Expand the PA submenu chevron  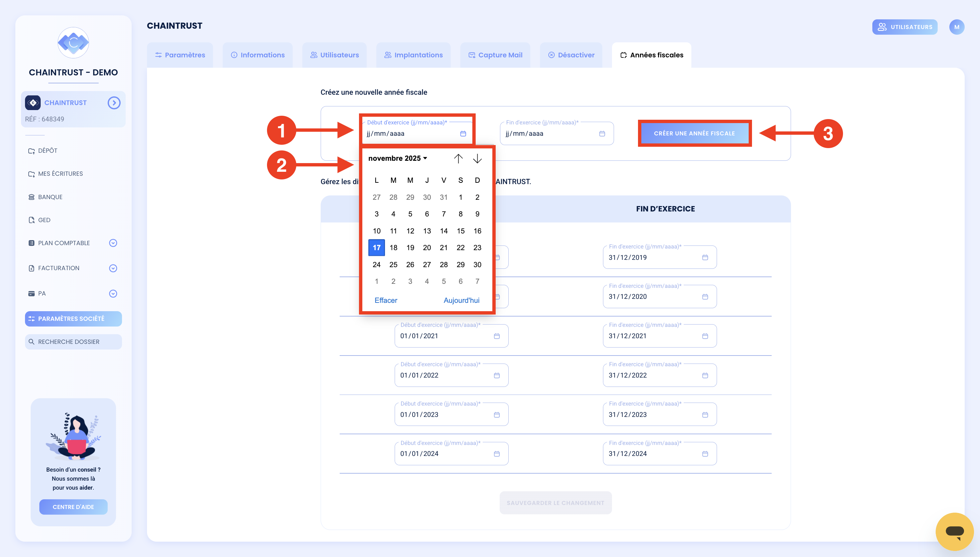pos(113,294)
